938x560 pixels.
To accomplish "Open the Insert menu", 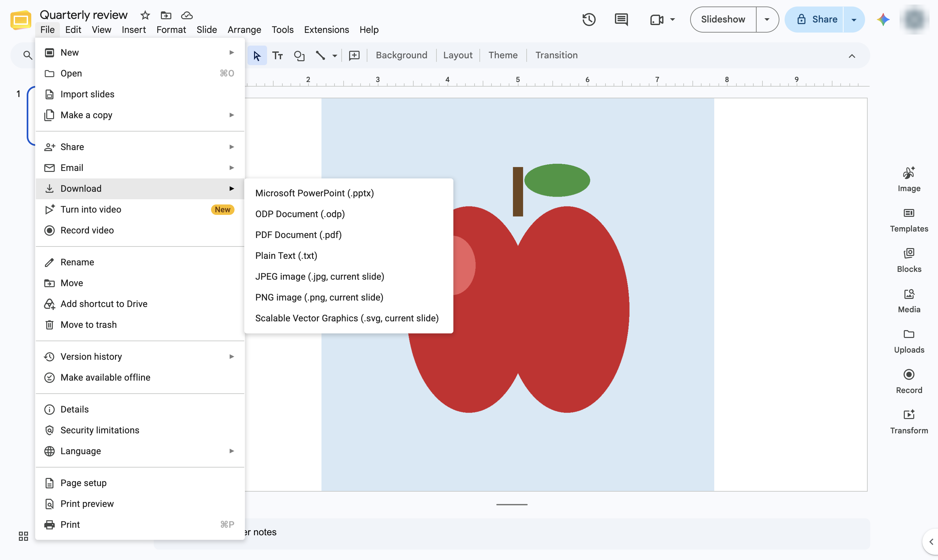I will [x=134, y=29].
